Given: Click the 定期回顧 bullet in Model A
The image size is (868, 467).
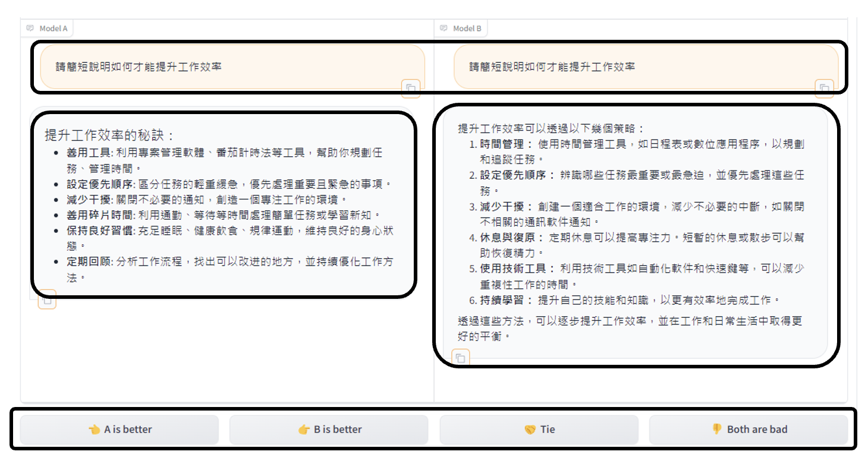Looking at the screenshot, I should pos(88,261).
